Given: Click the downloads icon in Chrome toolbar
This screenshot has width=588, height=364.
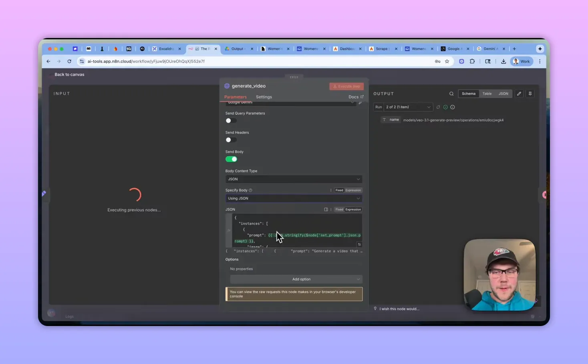Looking at the screenshot, I should click(503, 61).
